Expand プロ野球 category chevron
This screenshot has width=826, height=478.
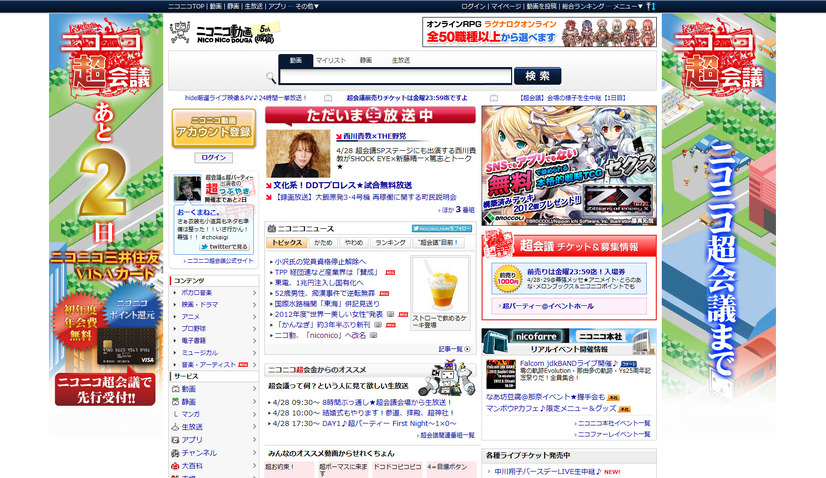pos(254,328)
